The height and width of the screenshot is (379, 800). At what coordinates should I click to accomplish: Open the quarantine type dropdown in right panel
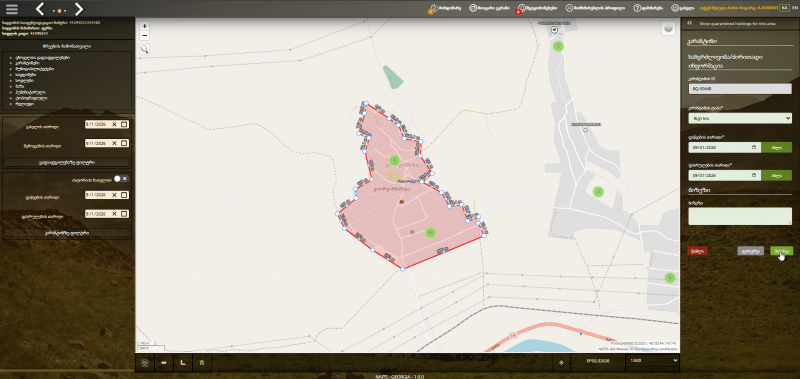tap(740, 118)
